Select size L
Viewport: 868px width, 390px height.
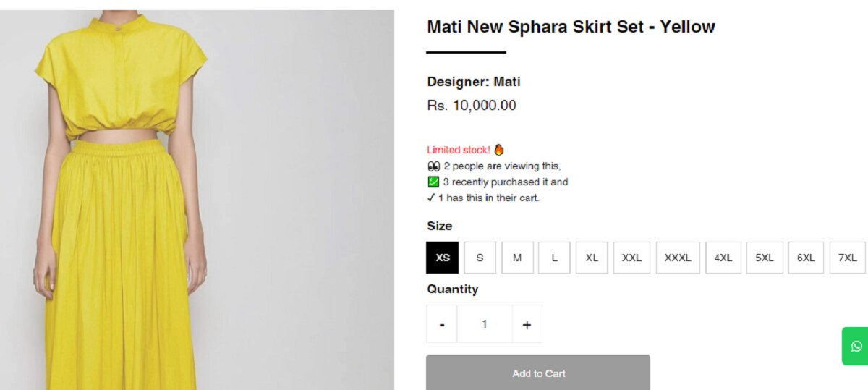pos(554,258)
